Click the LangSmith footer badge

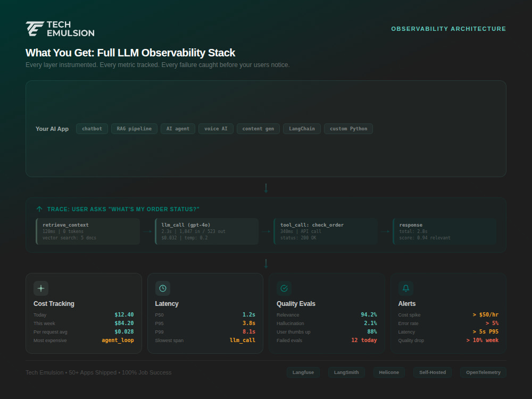point(346,372)
